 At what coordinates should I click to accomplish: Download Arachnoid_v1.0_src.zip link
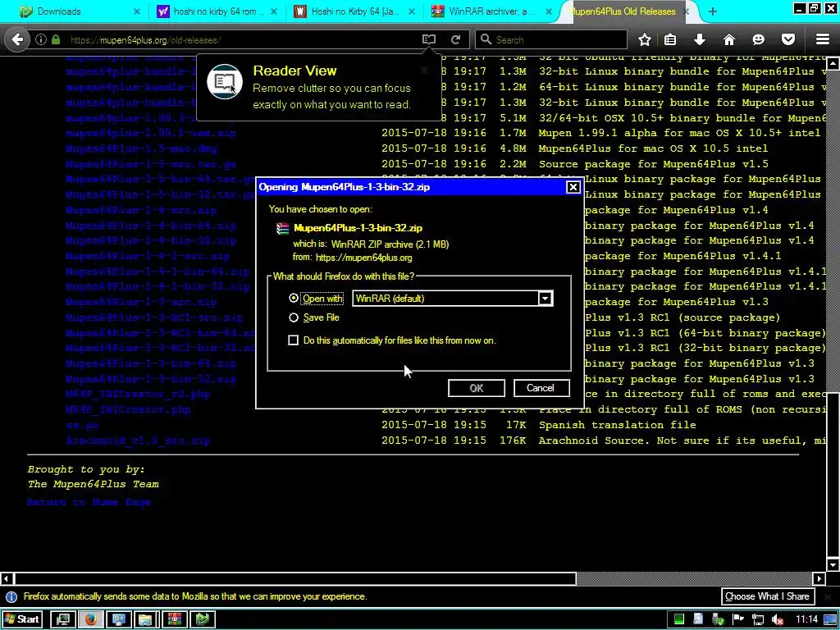138,441
